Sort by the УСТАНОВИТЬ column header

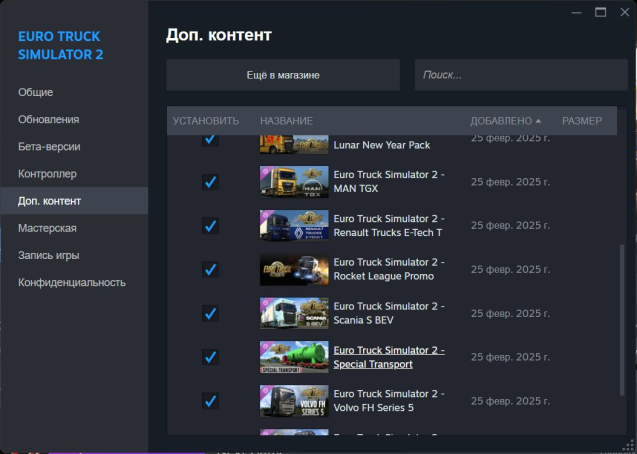click(206, 121)
